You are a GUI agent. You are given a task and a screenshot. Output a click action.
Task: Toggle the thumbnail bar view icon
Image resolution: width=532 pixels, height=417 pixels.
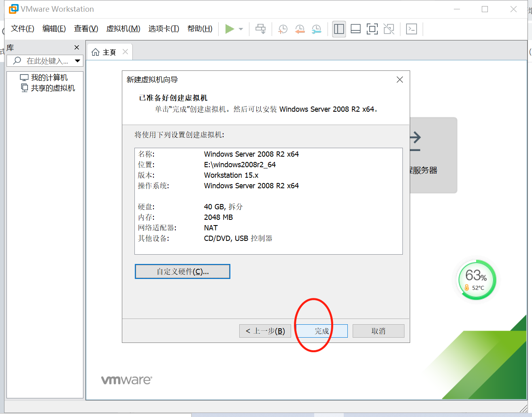point(355,29)
